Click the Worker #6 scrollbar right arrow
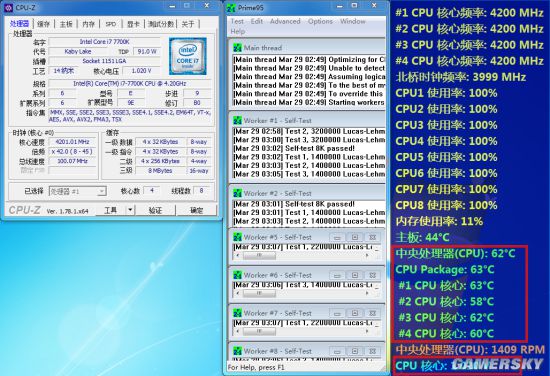This screenshot has height=376, width=550. [367, 293]
